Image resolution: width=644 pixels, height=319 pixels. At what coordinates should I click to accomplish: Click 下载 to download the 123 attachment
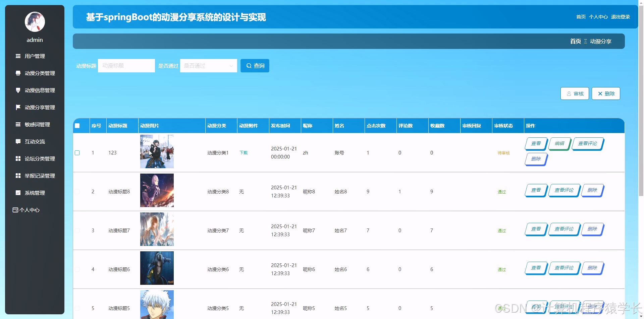click(243, 152)
